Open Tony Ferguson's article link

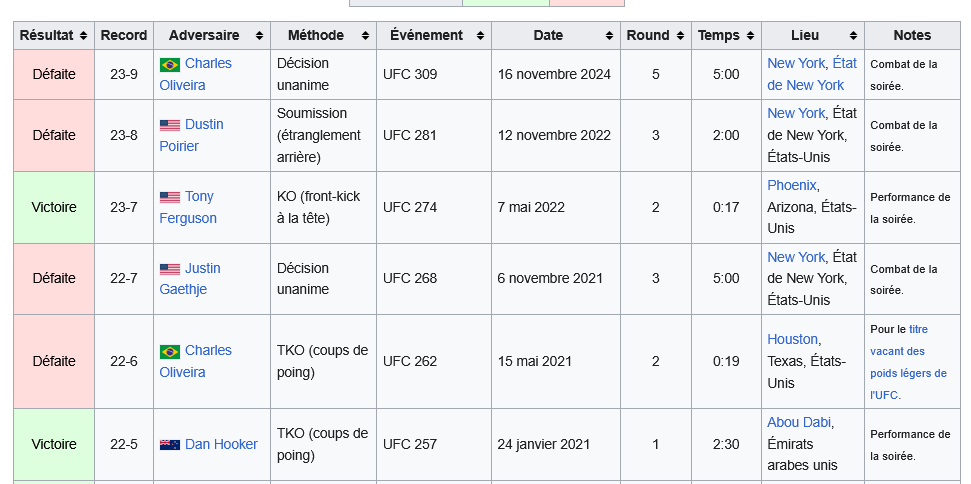pos(199,197)
